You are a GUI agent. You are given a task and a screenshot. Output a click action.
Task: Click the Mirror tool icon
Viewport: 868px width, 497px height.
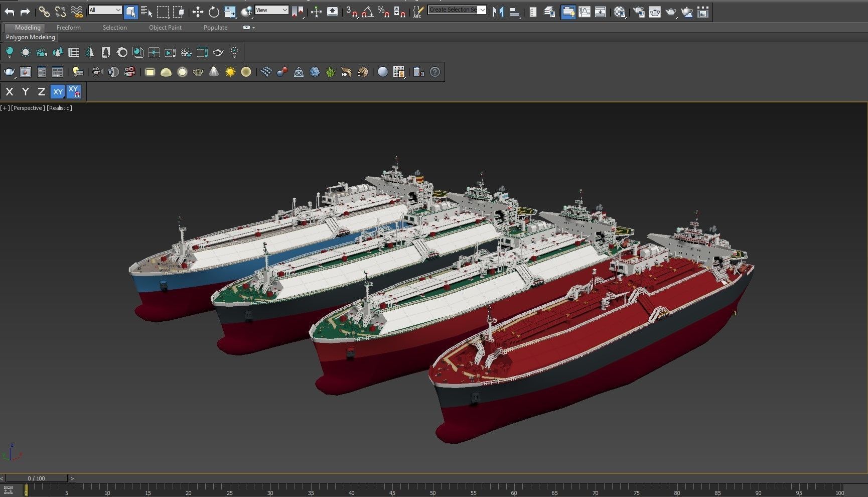coord(498,12)
